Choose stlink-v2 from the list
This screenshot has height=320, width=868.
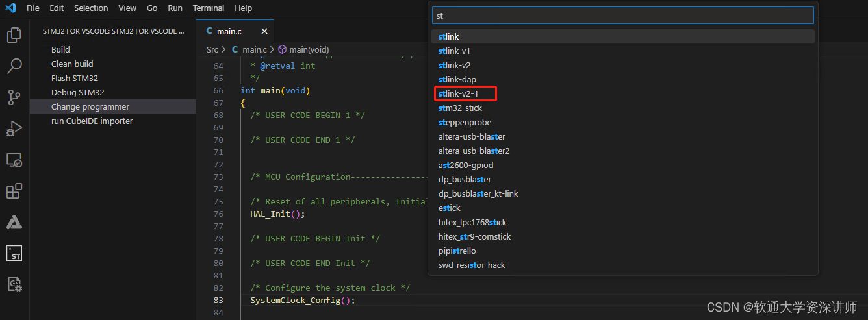coord(623,65)
